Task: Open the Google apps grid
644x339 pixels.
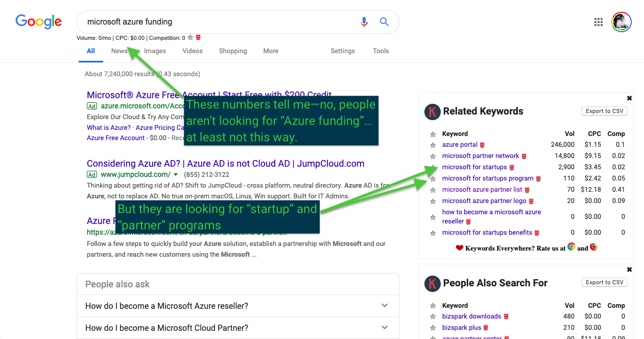Action: (599, 22)
